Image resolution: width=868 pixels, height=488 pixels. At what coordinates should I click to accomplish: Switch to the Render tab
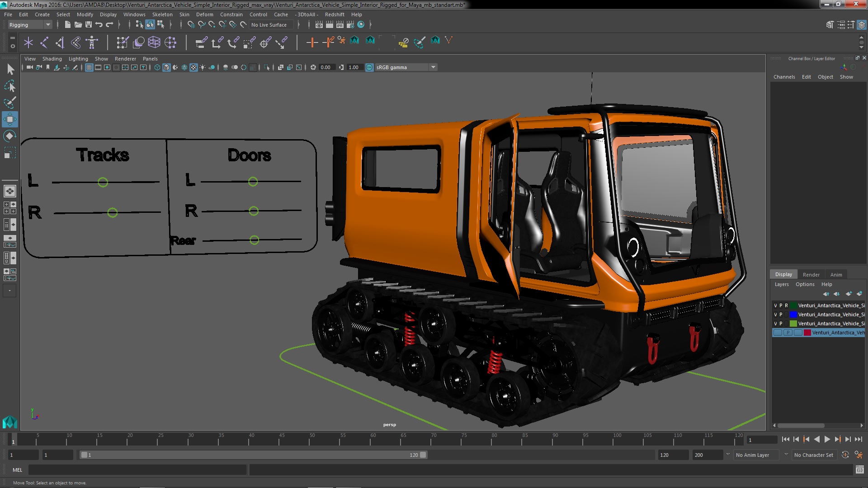click(x=811, y=274)
